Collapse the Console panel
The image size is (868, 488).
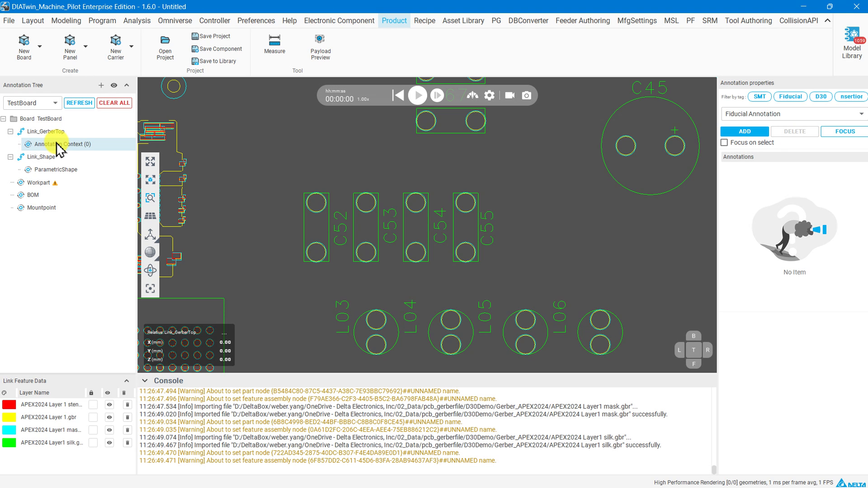145,381
